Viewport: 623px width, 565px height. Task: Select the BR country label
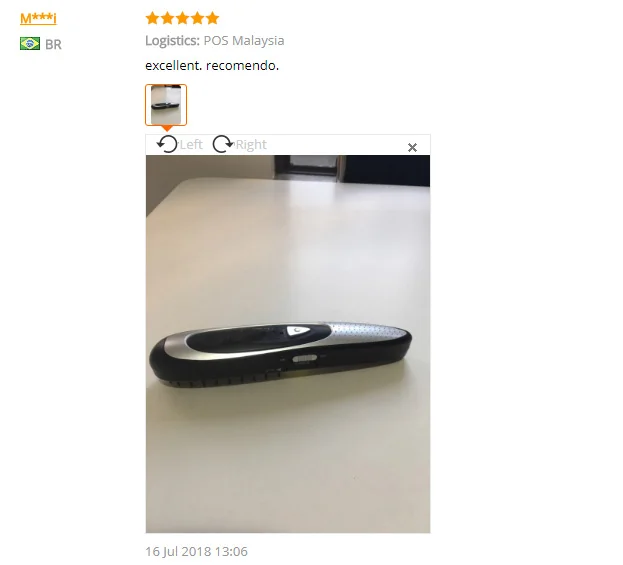point(53,45)
